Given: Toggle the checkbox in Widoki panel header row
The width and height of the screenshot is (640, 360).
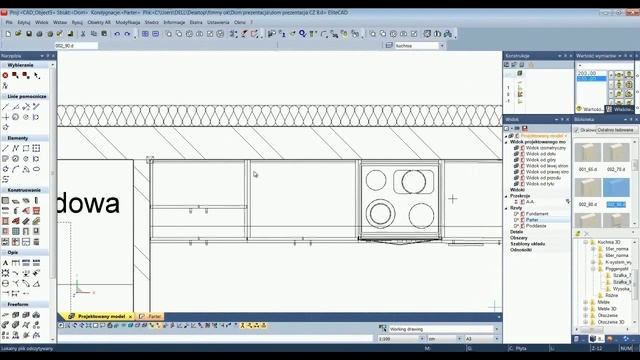Looking at the screenshot, I should tap(507, 129).
